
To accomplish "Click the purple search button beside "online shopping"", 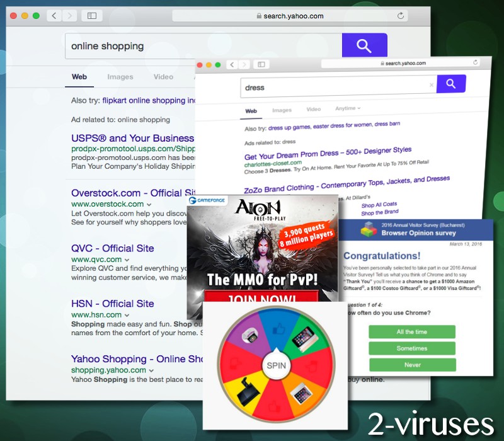I will click(x=364, y=46).
